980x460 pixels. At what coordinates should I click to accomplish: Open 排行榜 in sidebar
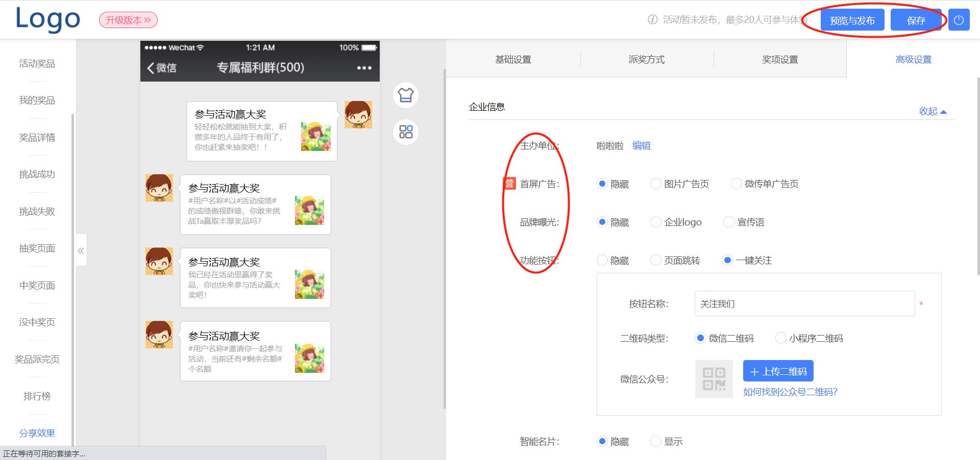37,396
